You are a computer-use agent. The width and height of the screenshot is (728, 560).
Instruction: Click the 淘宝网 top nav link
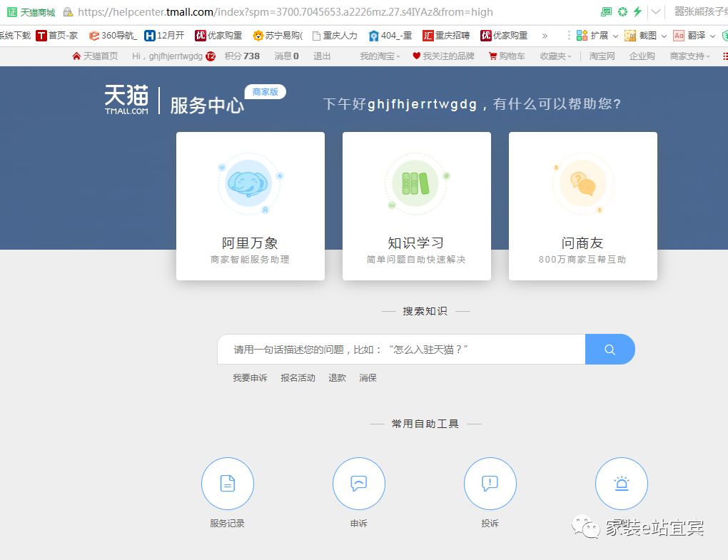pos(602,56)
